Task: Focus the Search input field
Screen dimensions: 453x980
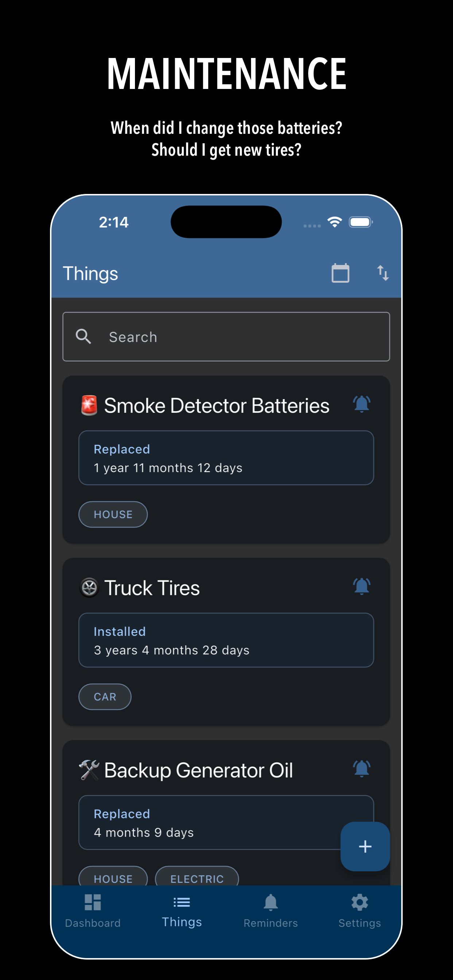Action: (x=244, y=337)
